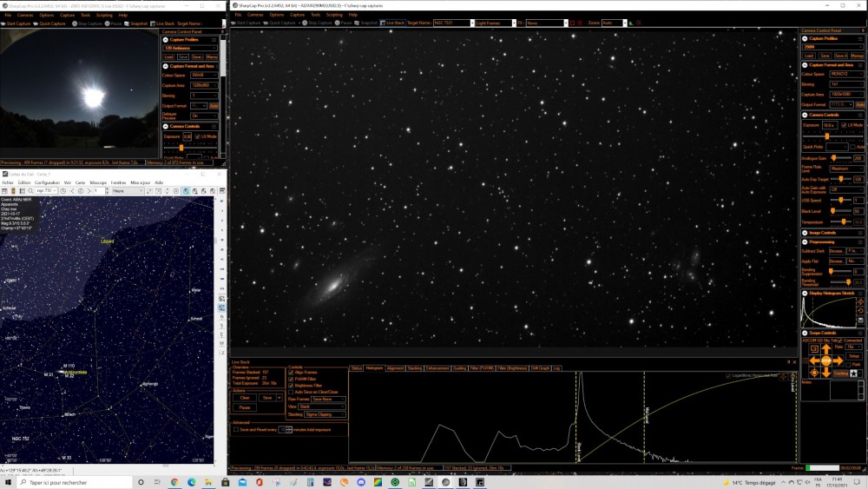Screen dimensions: 868x489
Task: Open the Raw Frames dropdown
Action: pos(328,400)
